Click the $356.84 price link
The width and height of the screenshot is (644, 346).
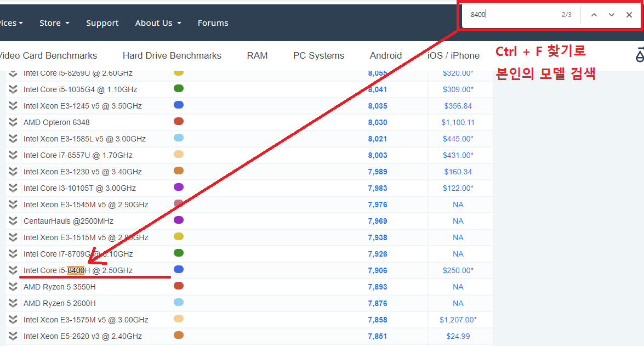point(458,106)
